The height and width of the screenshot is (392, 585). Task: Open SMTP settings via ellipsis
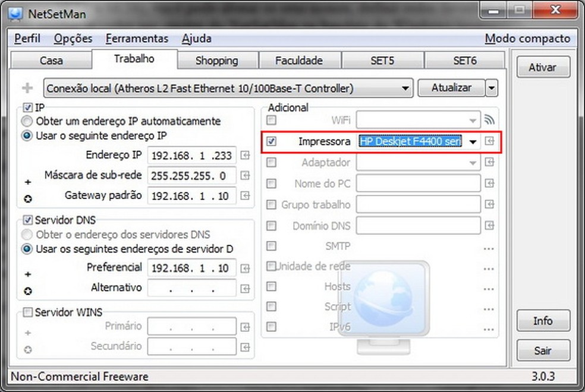(489, 248)
